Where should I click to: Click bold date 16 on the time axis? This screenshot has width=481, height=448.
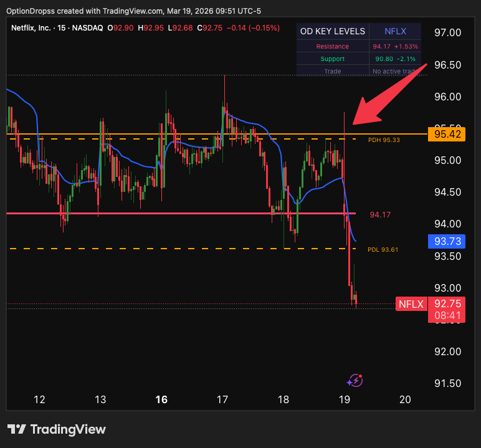(161, 399)
